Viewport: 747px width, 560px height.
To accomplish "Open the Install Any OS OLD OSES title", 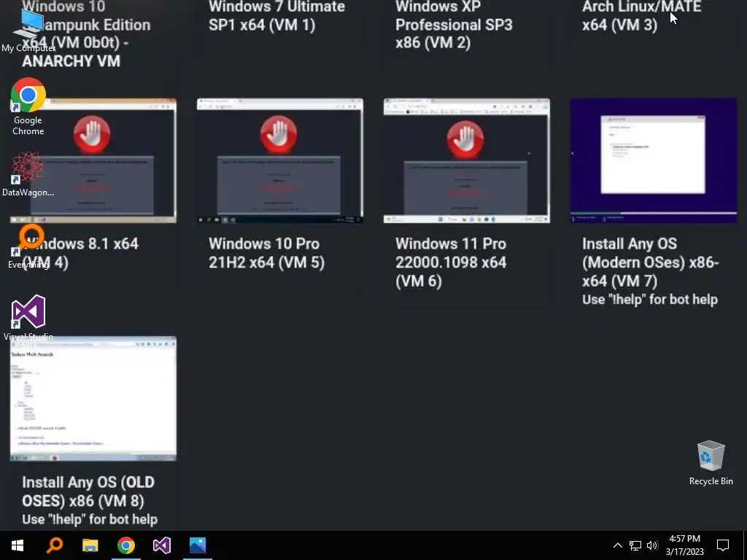I will point(88,491).
